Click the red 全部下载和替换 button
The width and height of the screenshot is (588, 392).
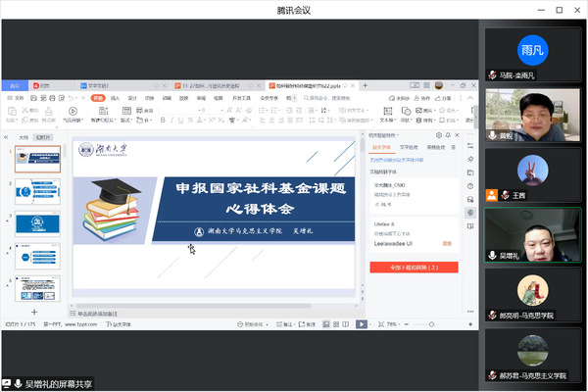click(x=413, y=267)
